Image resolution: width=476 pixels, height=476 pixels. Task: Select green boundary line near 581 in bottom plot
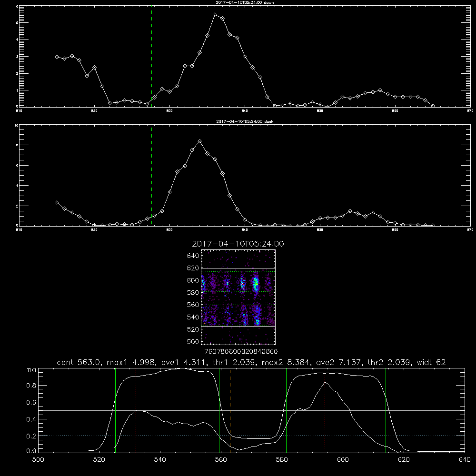(x=286, y=410)
